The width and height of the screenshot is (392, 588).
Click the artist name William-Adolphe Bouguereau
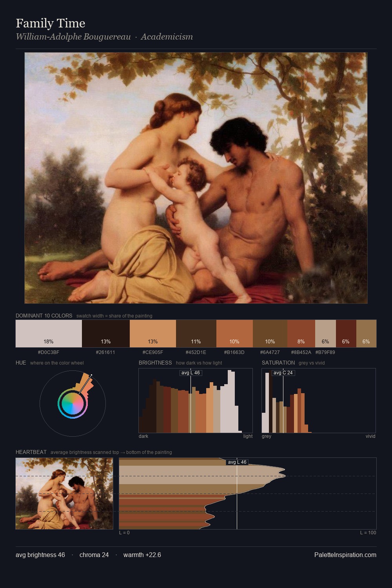click(73, 37)
